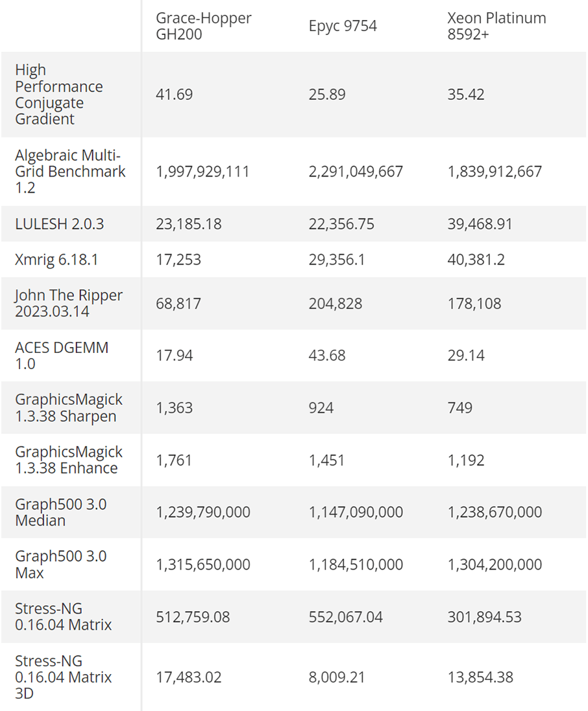Screen dimensions: 588x711
Task: Select the GraphicsMagick 1.3.38 Sharpen label
Action: coord(69,408)
